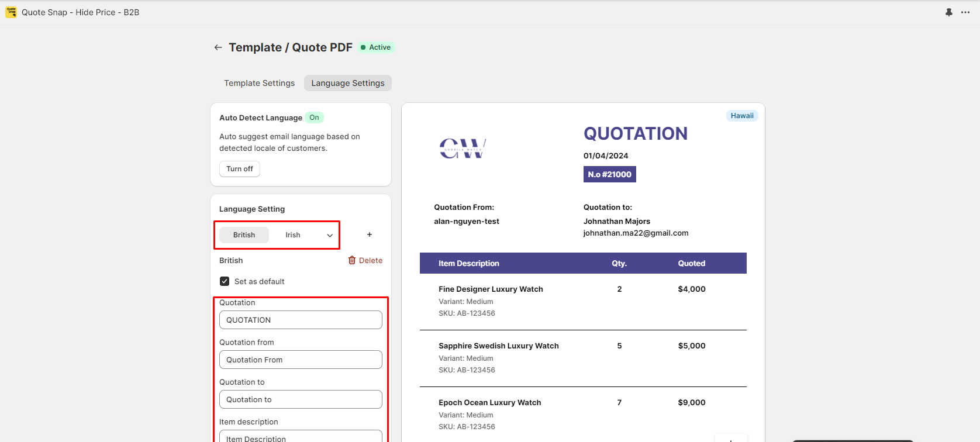Click the plus icon to add language

(x=370, y=234)
